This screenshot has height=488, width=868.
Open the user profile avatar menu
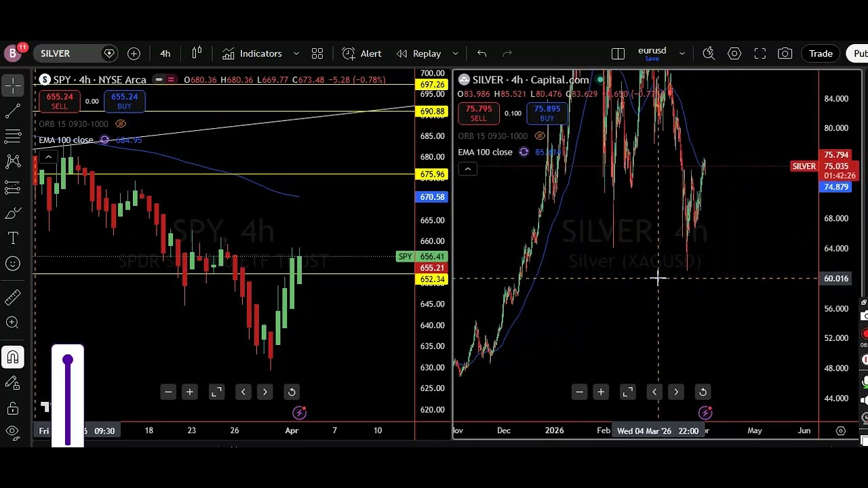[12, 54]
